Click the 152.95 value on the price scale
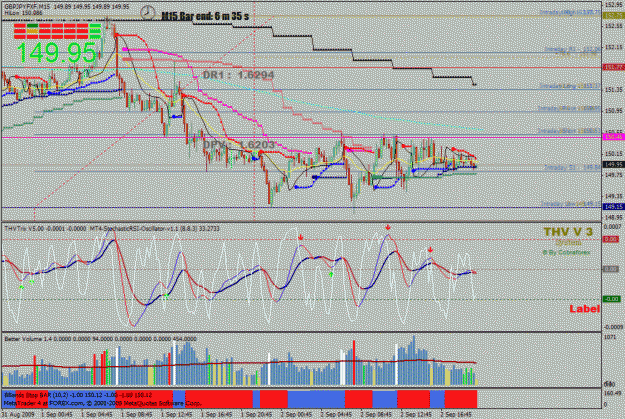 click(x=614, y=5)
